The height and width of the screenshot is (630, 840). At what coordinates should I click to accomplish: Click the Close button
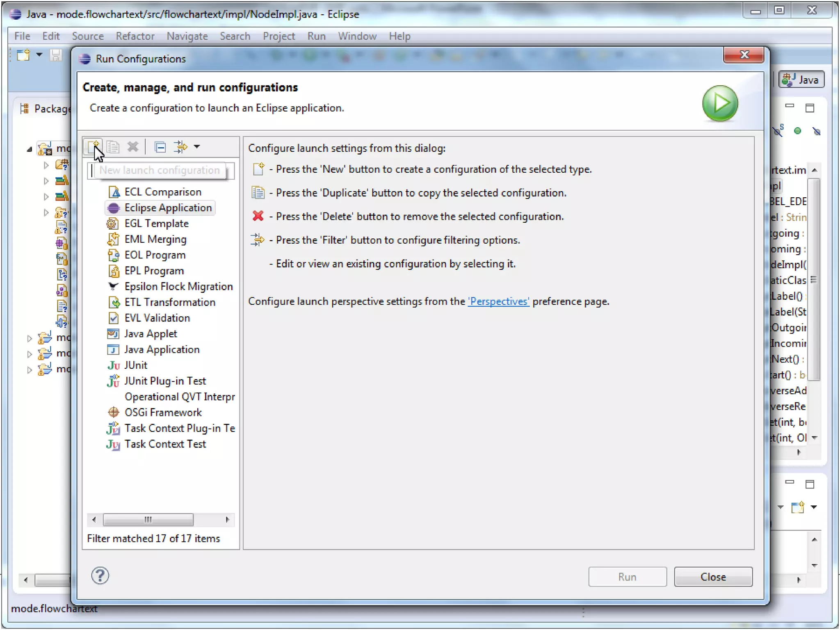click(x=713, y=577)
